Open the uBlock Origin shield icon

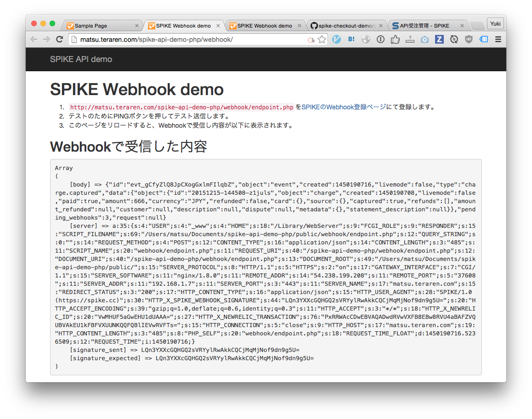pyautogui.click(x=469, y=40)
